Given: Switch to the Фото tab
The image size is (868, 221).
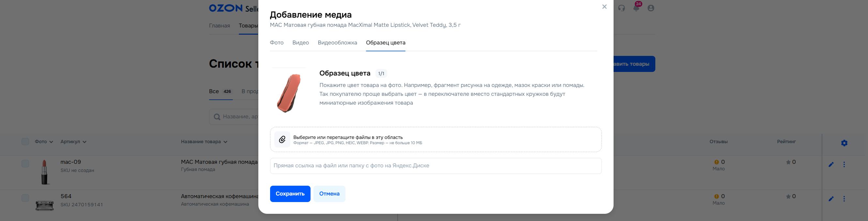Looking at the screenshot, I should (x=277, y=43).
